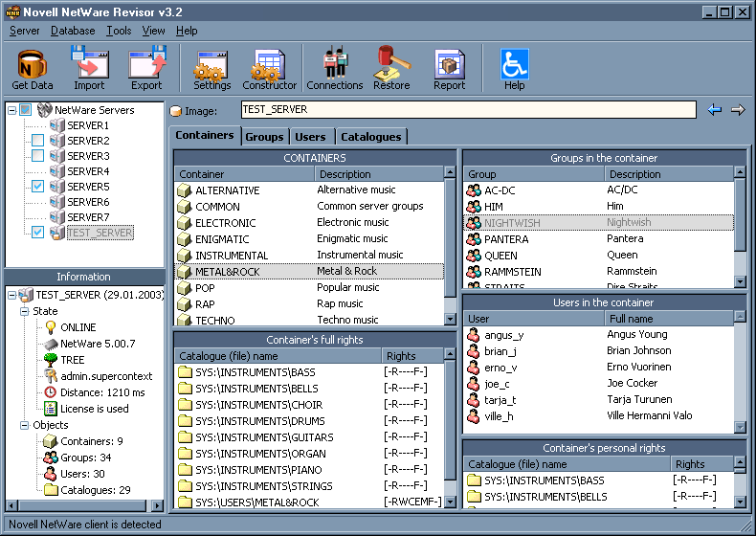This screenshot has width=756, height=536.
Task: Collapse the State node
Action: (x=24, y=311)
